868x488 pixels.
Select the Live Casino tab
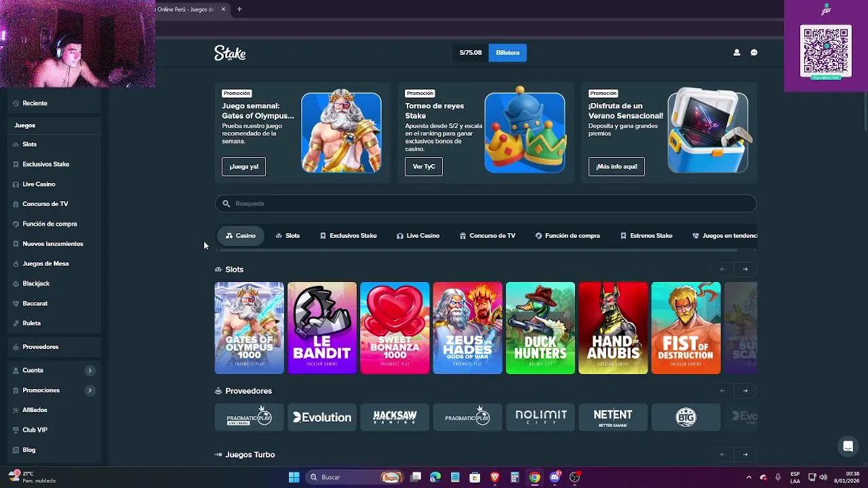point(418,236)
